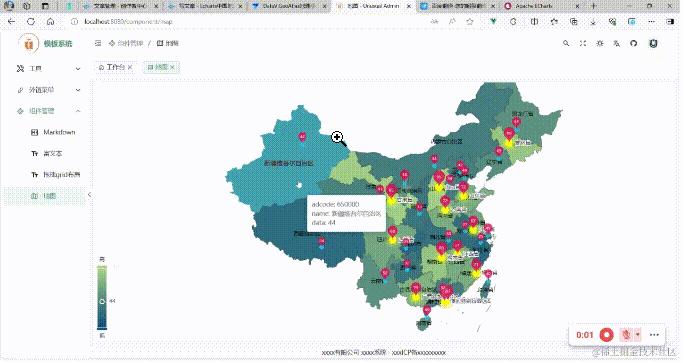Open the browser tab actions menu icon
Screen dimensions: 682x362
coord(45,6)
